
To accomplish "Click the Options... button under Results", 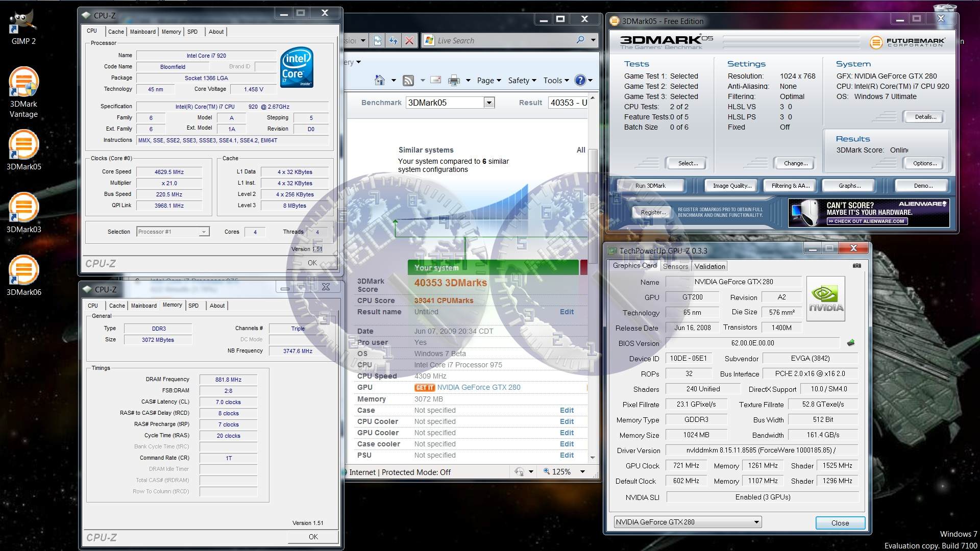I will (x=924, y=163).
